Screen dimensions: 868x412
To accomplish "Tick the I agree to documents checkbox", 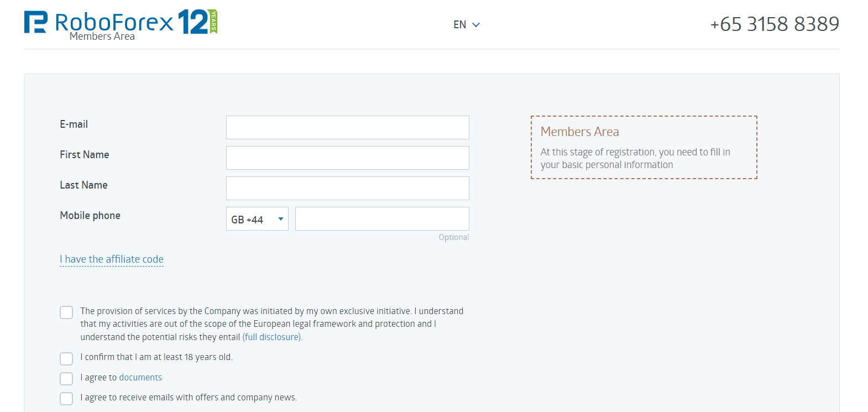I will coord(66,379).
